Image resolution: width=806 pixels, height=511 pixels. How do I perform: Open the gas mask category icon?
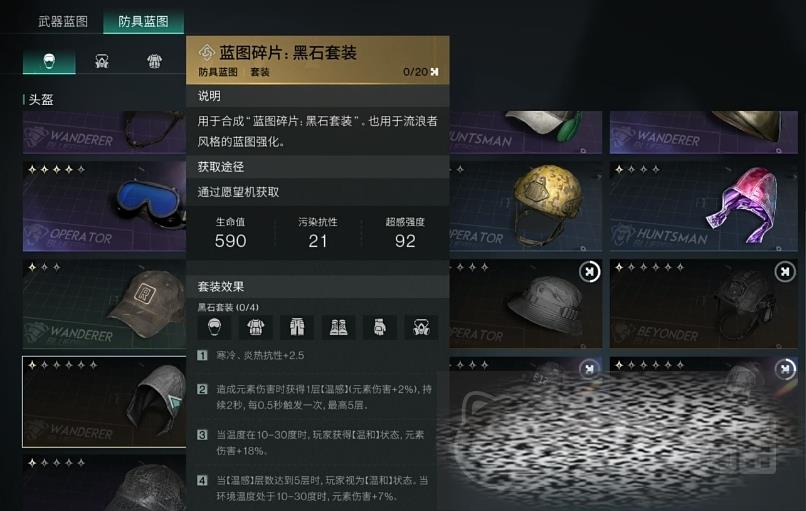(102, 62)
